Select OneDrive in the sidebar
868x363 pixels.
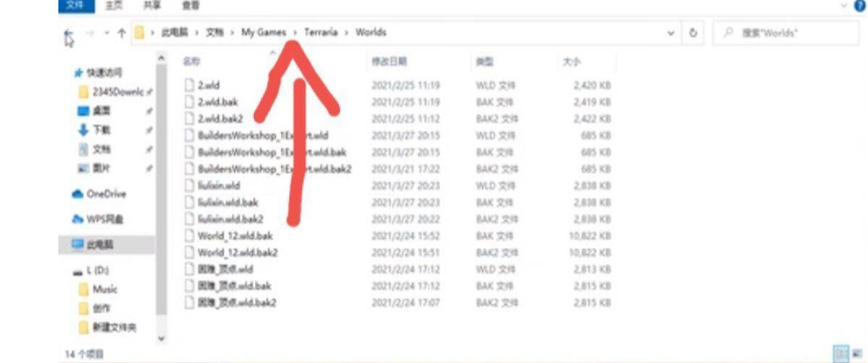(x=104, y=194)
